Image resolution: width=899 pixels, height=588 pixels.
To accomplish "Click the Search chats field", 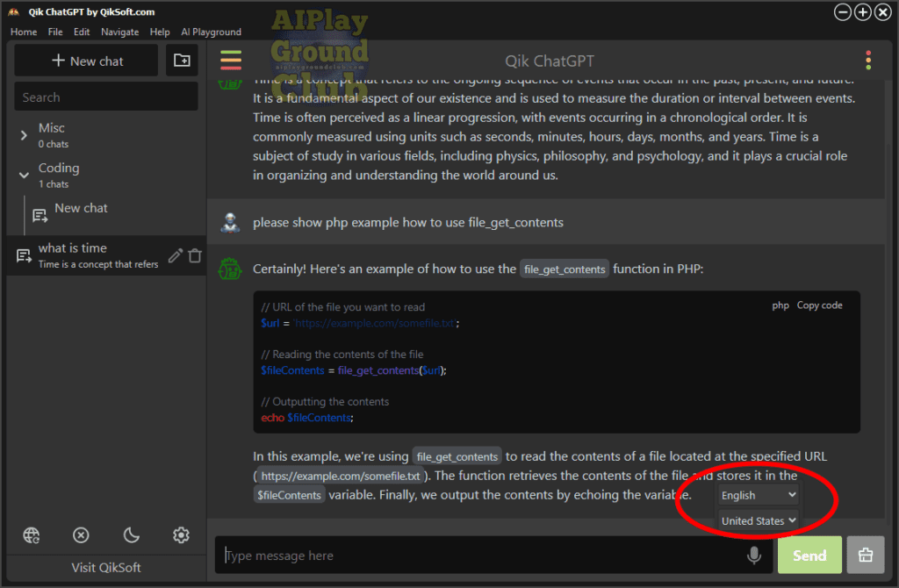I will (x=106, y=97).
